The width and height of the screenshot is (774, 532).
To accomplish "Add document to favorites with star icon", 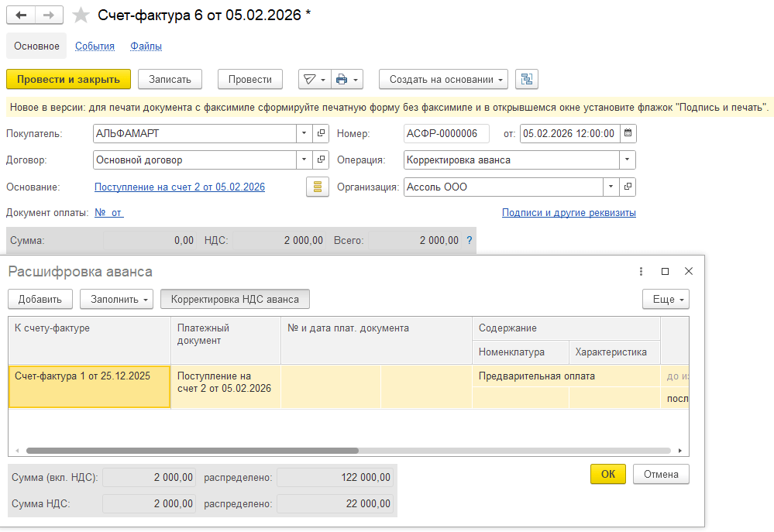I will click(x=81, y=15).
